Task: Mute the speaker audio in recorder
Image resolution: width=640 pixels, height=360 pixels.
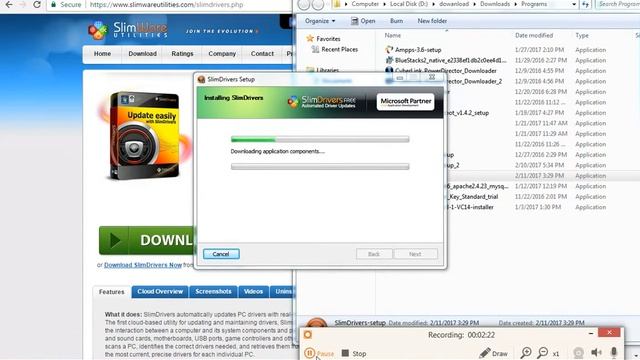Action: [596, 353]
